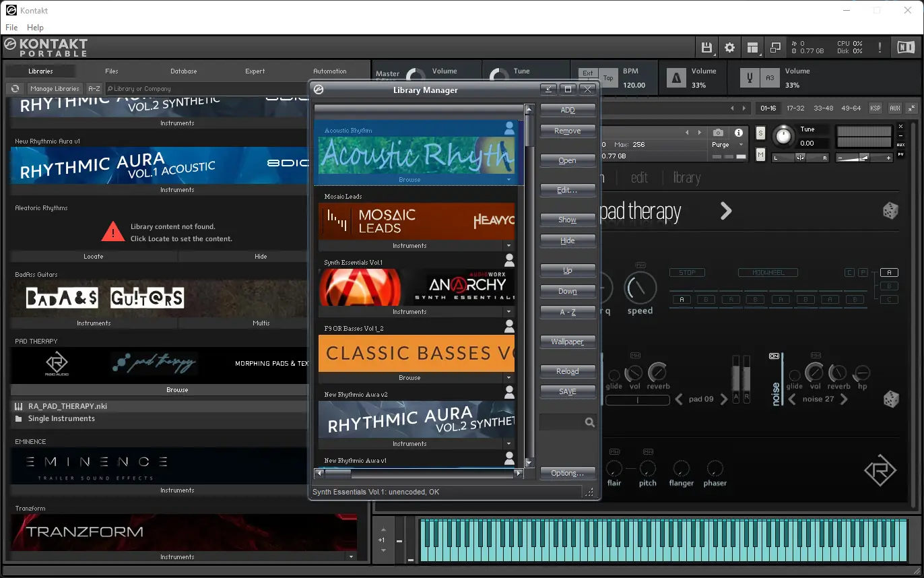Open the File menu
The width and height of the screenshot is (924, 578).
11,28
